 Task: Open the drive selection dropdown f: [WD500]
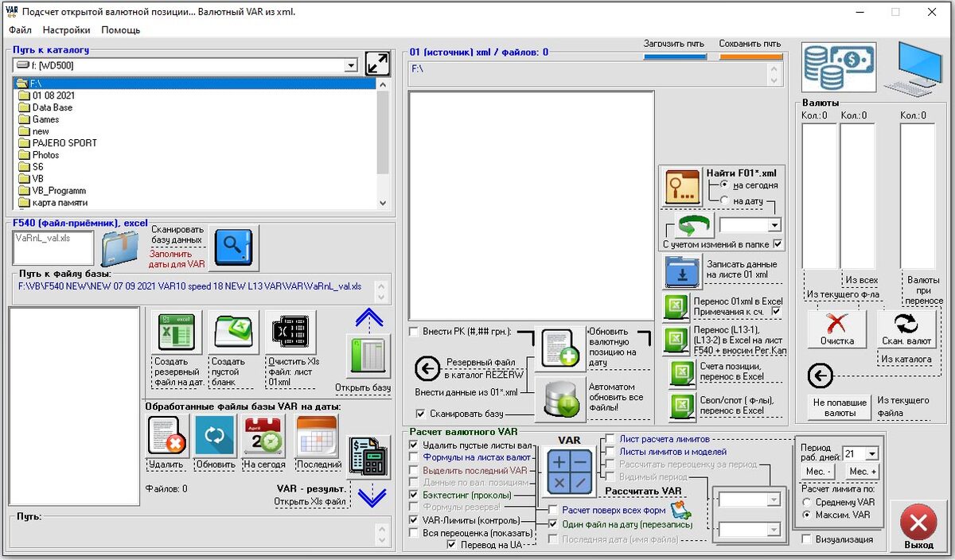click(352, 65)
